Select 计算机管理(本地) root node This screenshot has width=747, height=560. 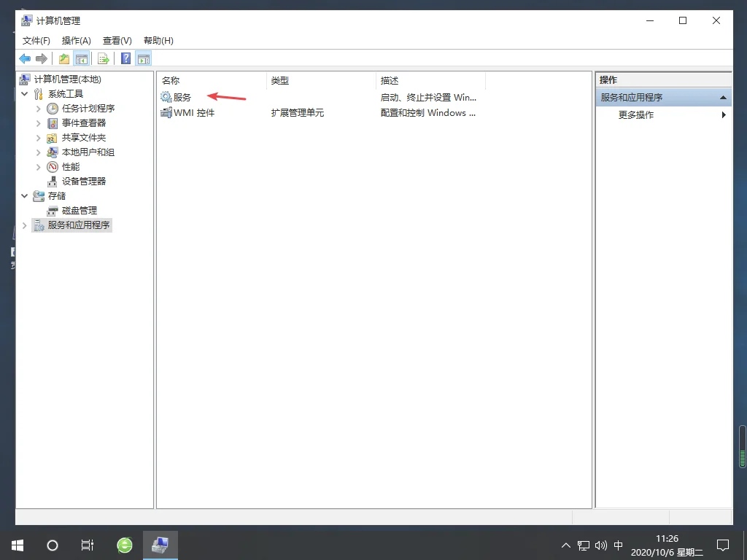click(68, 79)
